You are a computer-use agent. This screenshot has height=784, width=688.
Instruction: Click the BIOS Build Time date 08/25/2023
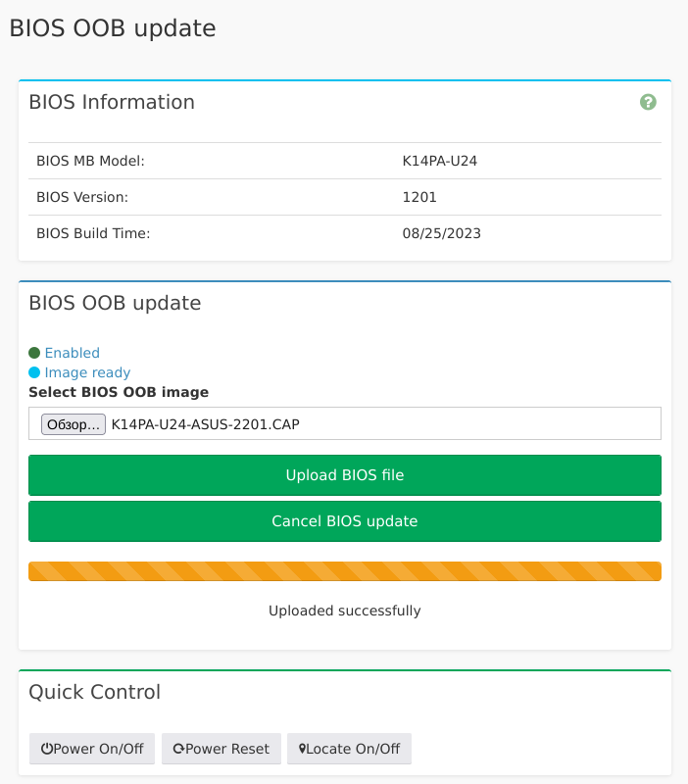pyautogui.click(x=441, y=233)
